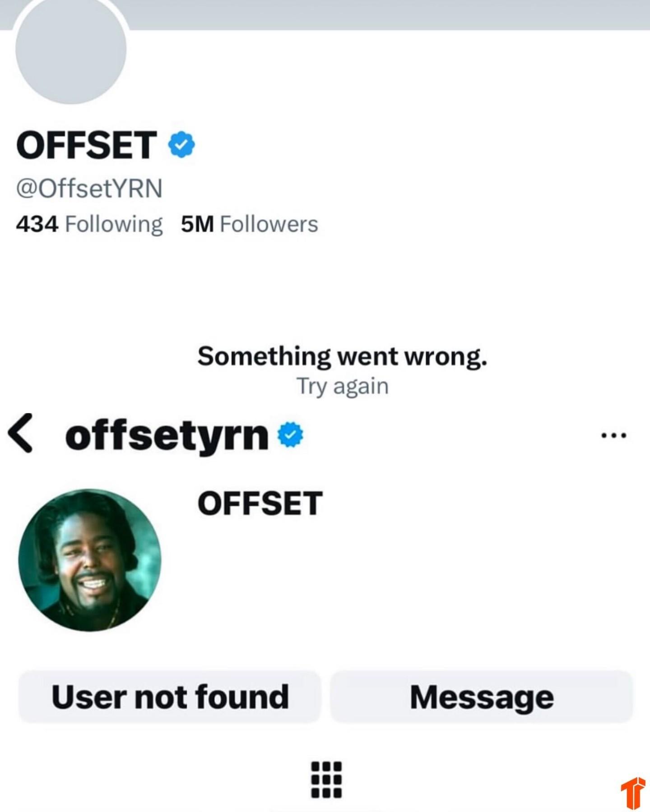Click the blue verified badge next to OFFSET

click(181, 144)
